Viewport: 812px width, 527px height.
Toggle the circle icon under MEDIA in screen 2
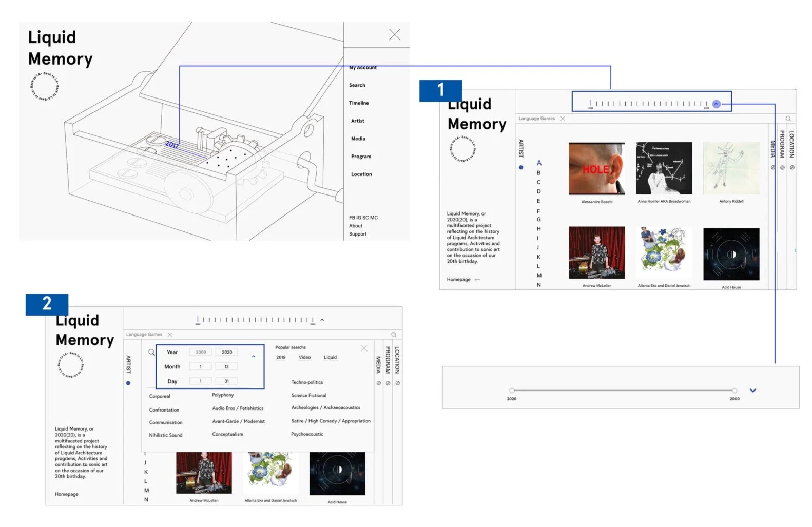378,383
